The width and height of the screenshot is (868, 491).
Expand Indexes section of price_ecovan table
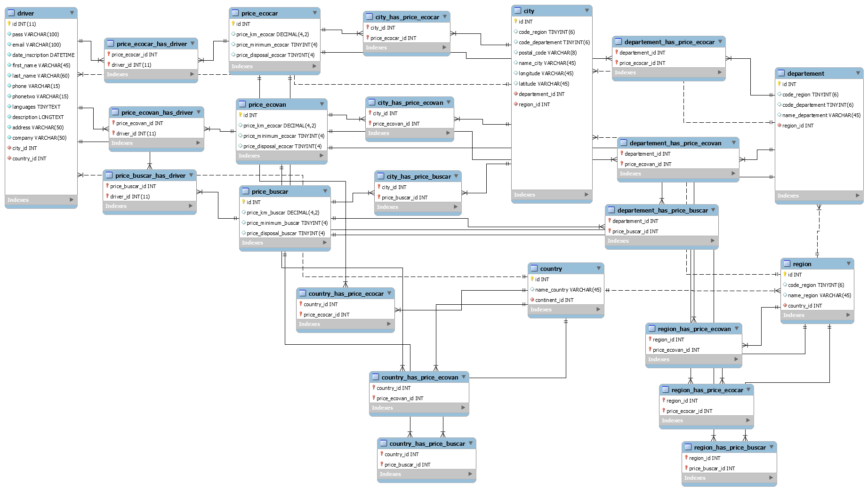tap(321, 156)
